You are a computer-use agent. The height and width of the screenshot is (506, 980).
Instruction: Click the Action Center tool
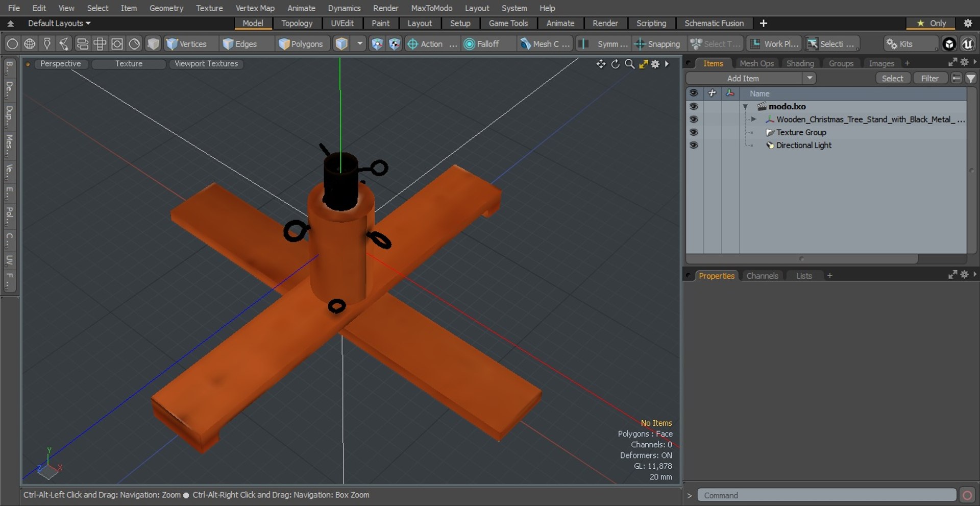(431, 44)
